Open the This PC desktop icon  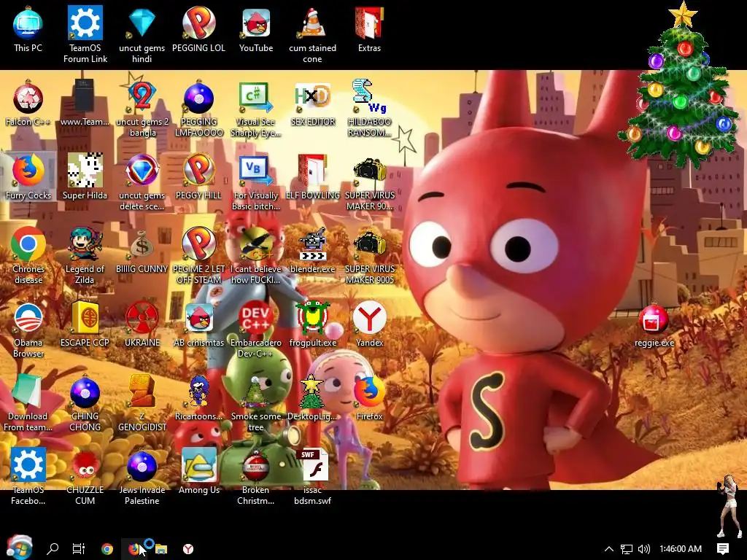click(28, 28)
